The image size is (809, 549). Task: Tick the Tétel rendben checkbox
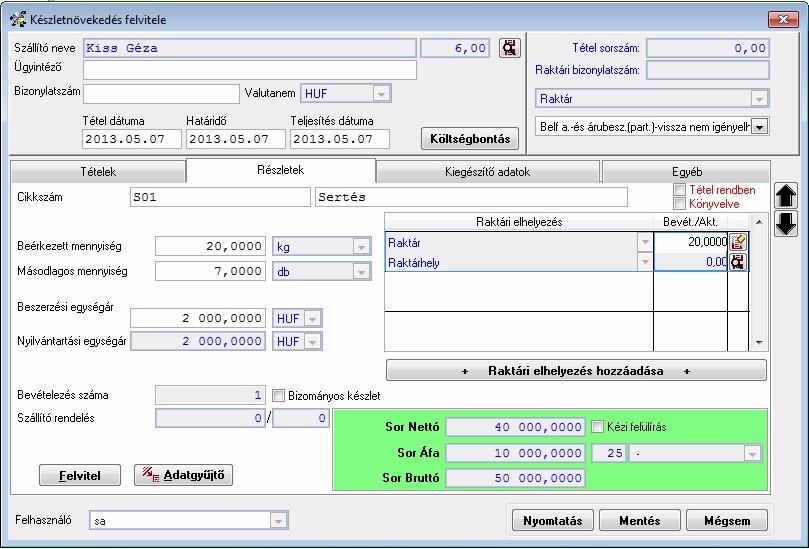(679, 190)
